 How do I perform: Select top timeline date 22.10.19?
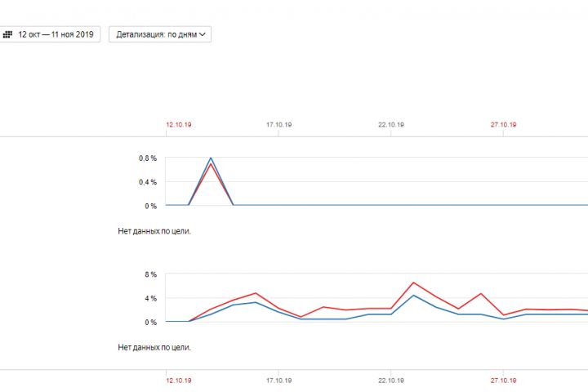[391, 124]
